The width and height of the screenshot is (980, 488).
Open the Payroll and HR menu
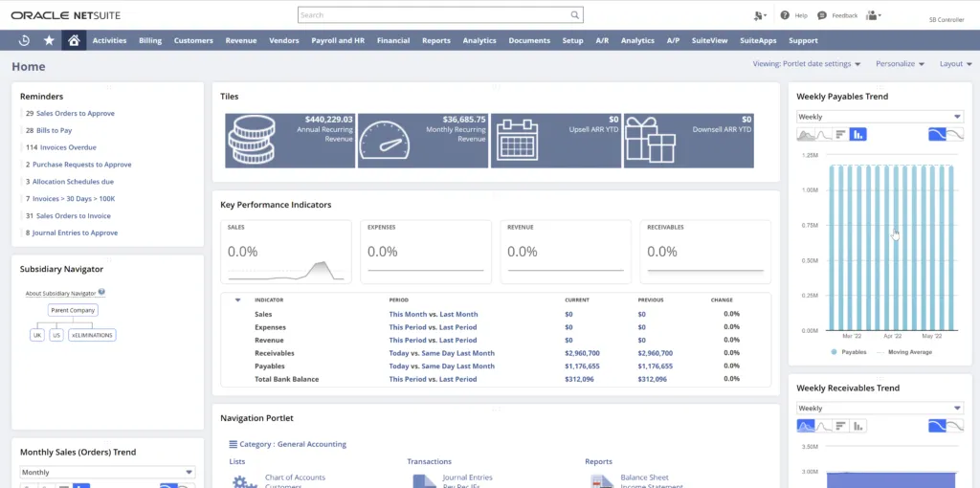338,40
